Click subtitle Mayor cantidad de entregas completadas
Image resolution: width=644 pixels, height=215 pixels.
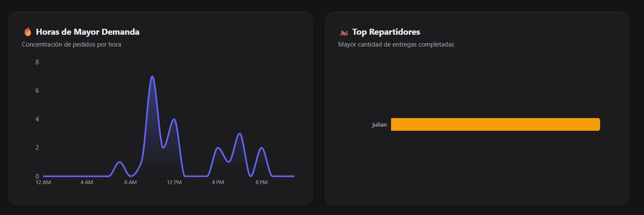point(396,44)
